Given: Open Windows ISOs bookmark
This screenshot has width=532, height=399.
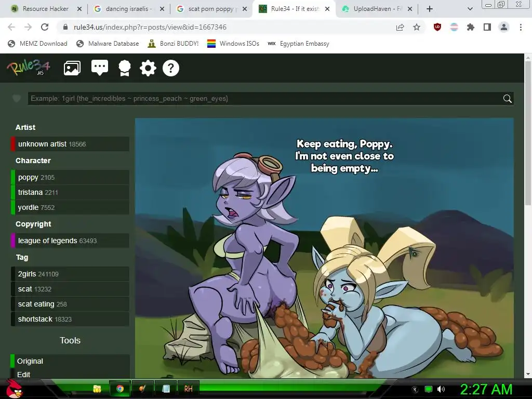Looking at the screenshot, I should (233, 44).
